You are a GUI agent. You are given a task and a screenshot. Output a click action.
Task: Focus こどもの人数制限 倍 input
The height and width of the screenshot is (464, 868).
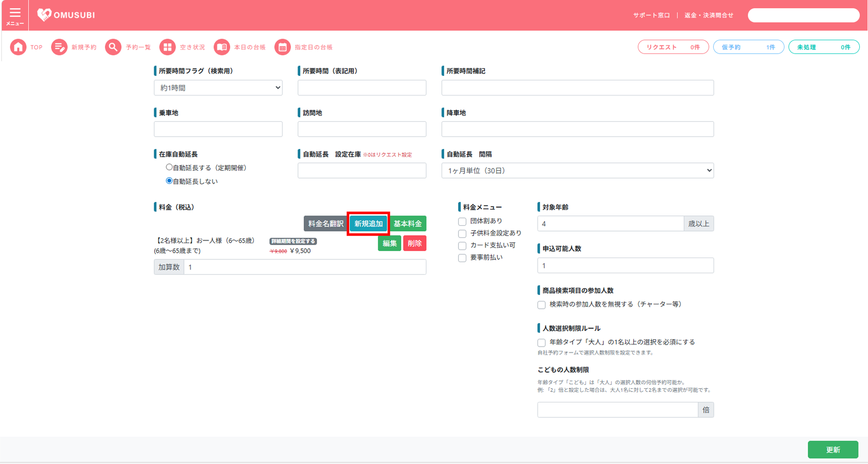618,410
